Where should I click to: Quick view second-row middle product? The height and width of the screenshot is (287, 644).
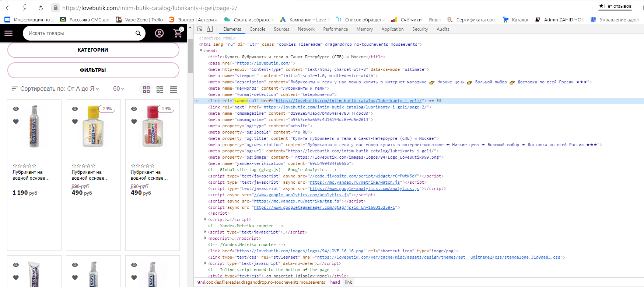(75, 265)
